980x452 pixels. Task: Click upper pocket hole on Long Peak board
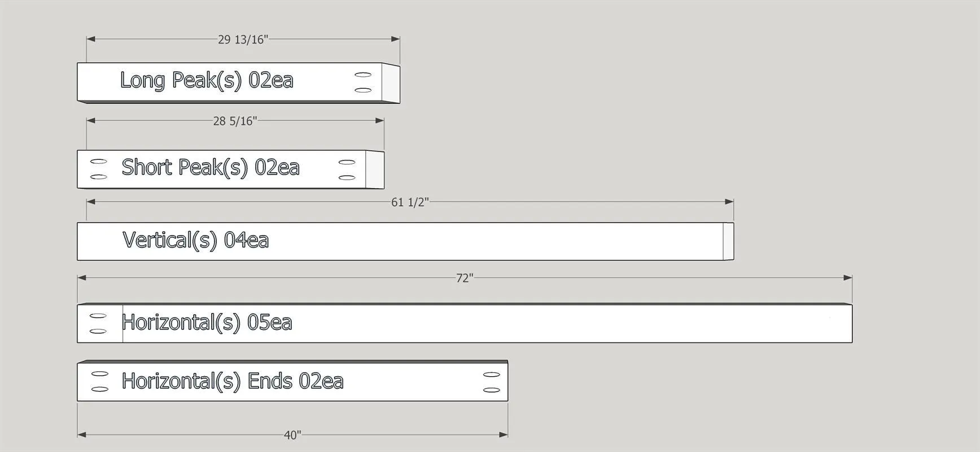pyautogui.click(x=363, y=75)
